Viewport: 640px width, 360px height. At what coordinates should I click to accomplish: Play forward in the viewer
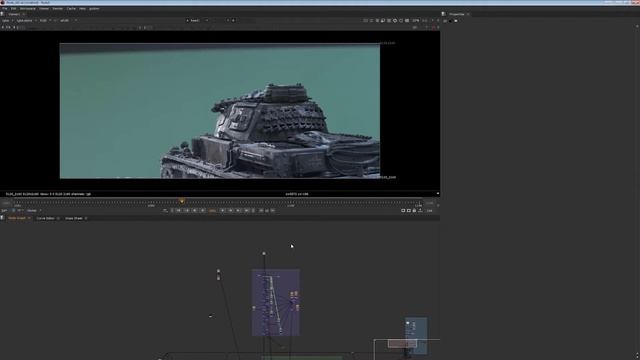222,211
